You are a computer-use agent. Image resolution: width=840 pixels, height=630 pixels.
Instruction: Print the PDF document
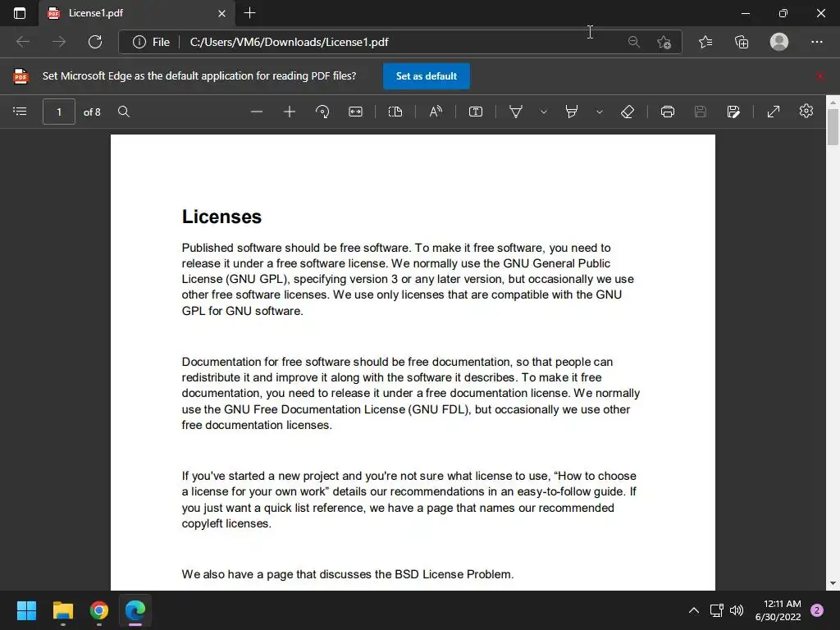668,112
